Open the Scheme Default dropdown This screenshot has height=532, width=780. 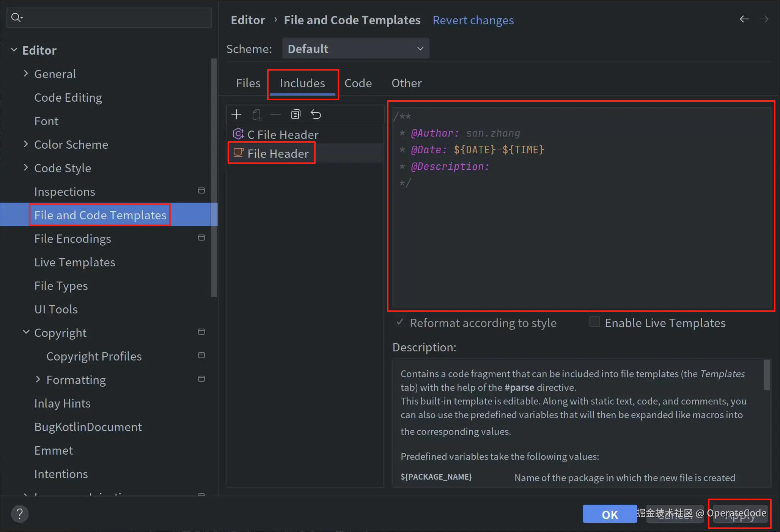tap(355, 49)
